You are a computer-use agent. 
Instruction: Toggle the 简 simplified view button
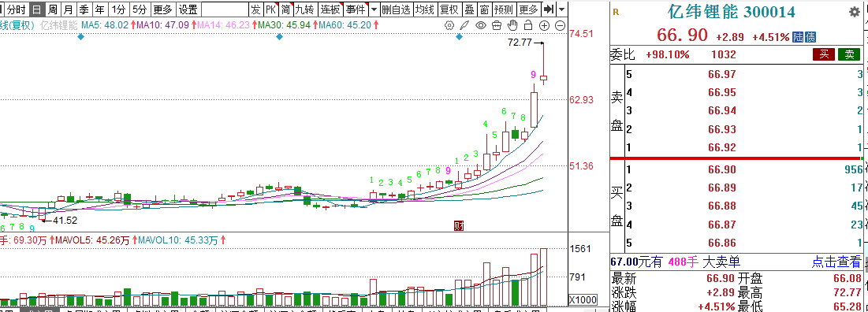click(285, 9)
